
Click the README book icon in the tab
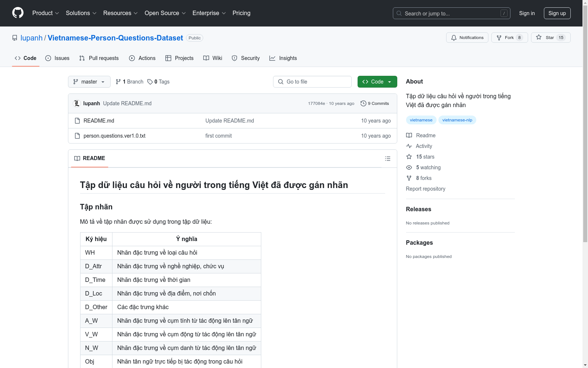(x=77, y=158)
